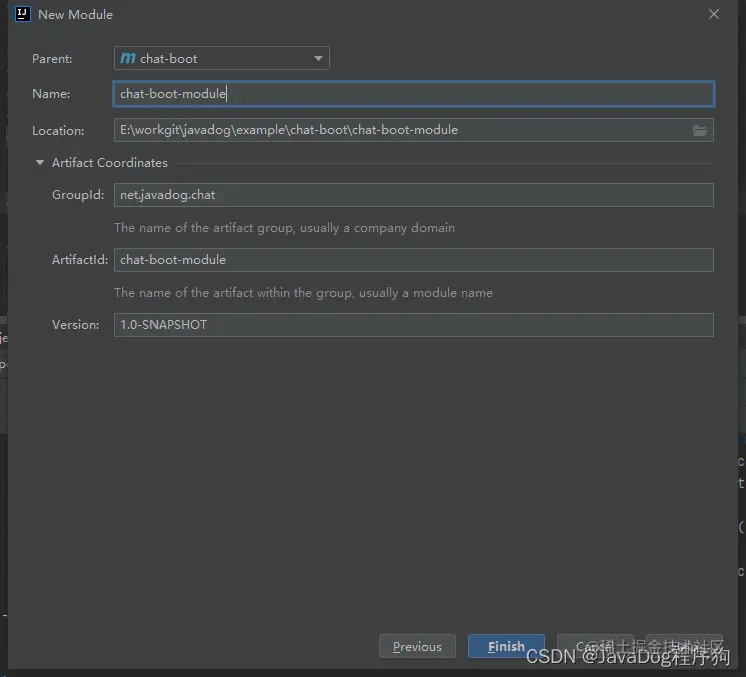Select the chat-boot text in Parent combo box
This screenshot has width=746, height=677.
(x=168, y=59)
